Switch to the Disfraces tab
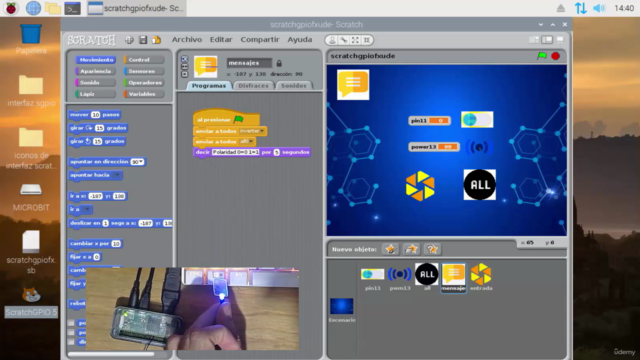 click(253, 86)
